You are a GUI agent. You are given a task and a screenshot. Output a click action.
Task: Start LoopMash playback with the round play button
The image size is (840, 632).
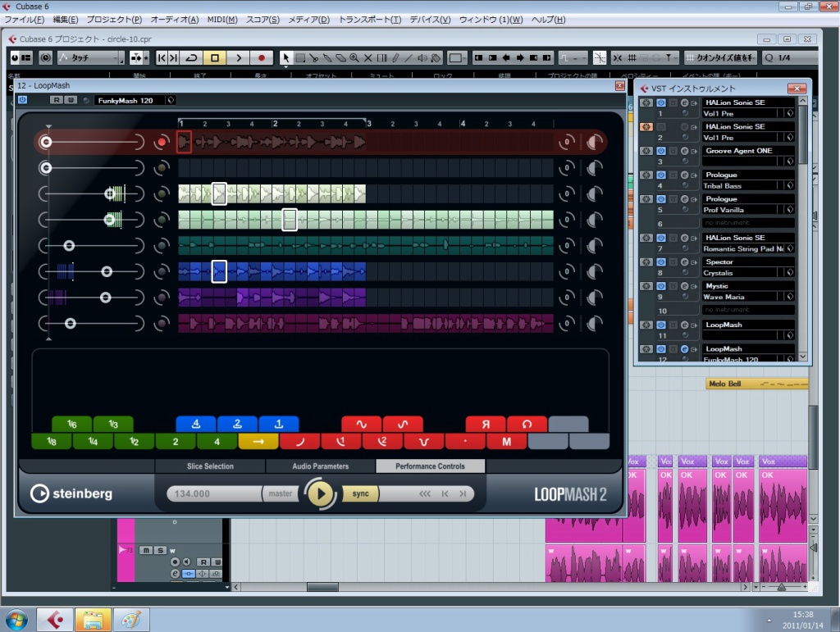(321, 493)
